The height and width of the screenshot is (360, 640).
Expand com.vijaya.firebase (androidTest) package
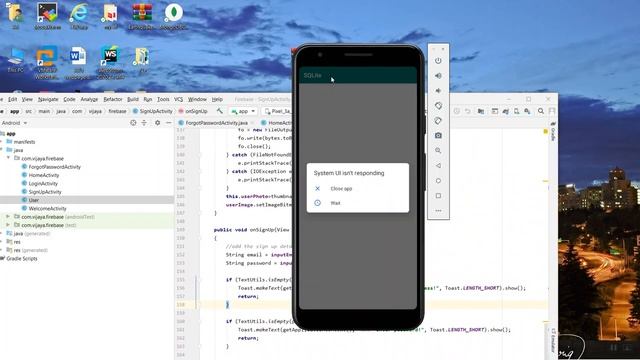click(x=8, y=217)
